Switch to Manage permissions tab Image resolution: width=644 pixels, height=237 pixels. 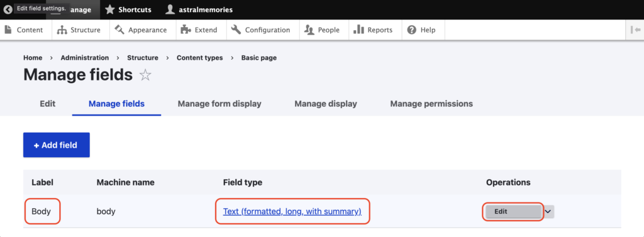click(431, 104)
